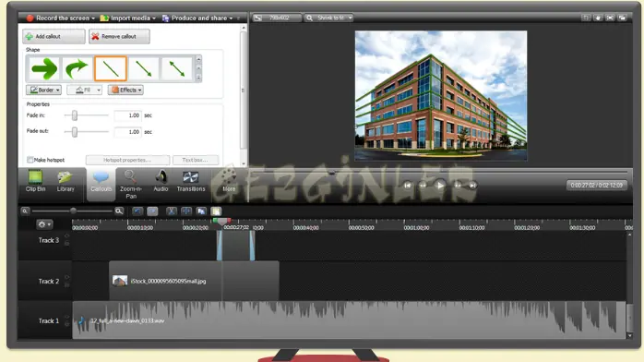Click the Hotspot properties button
644x362 pixels.
pyautogui.click(x=127, y=160)
